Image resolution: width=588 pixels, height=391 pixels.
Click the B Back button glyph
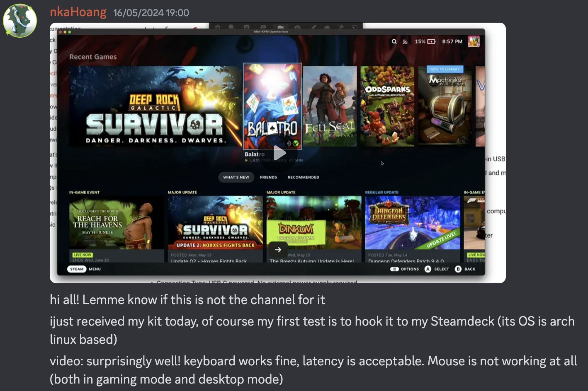click(x=458, y=269)
